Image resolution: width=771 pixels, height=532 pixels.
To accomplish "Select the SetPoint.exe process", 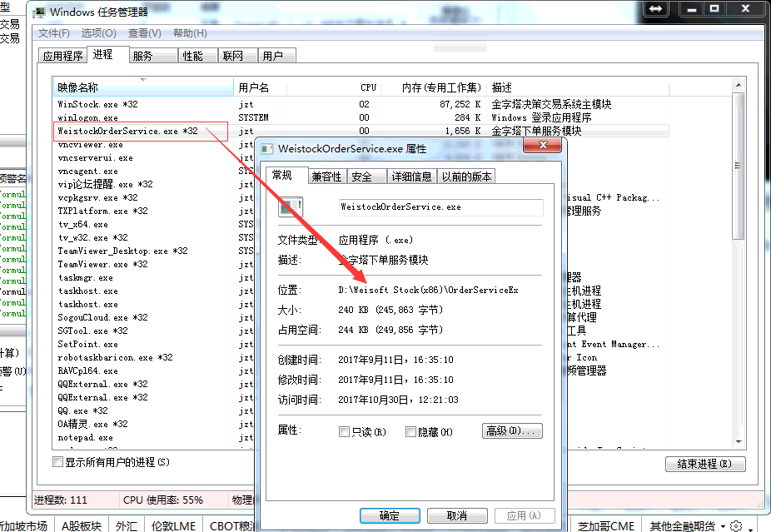I will coord(88,344).
